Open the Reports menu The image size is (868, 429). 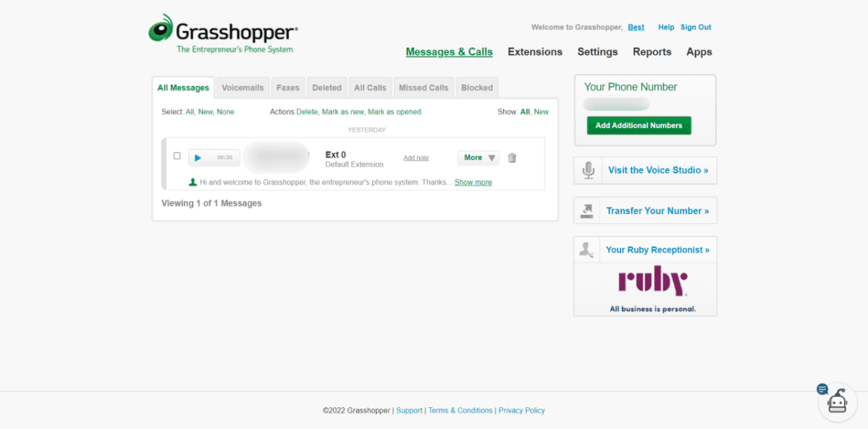(x=652, y=51)
